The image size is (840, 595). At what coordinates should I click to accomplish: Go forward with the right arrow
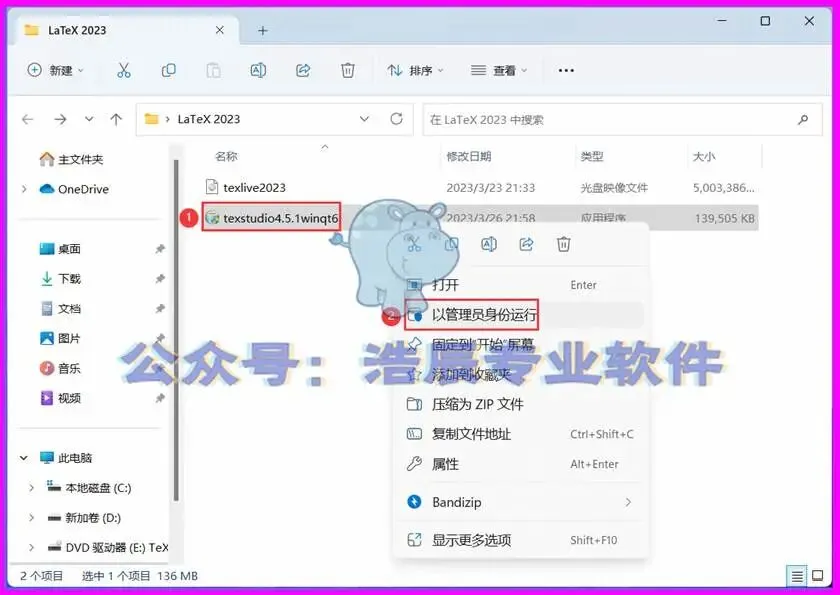point(61,119)
